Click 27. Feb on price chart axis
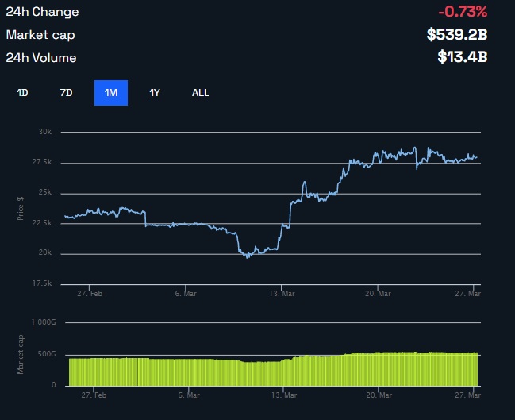The image size is (515, 420). point(90,294)
